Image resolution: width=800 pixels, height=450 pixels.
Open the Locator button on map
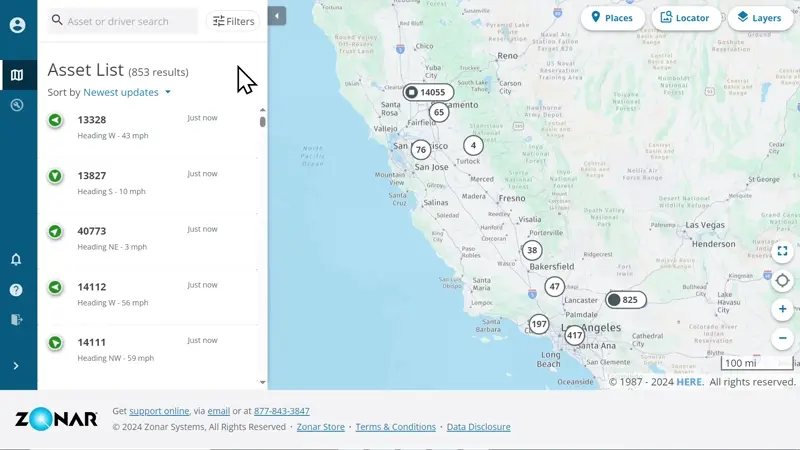pyautogui.click(x=686, y=18)
